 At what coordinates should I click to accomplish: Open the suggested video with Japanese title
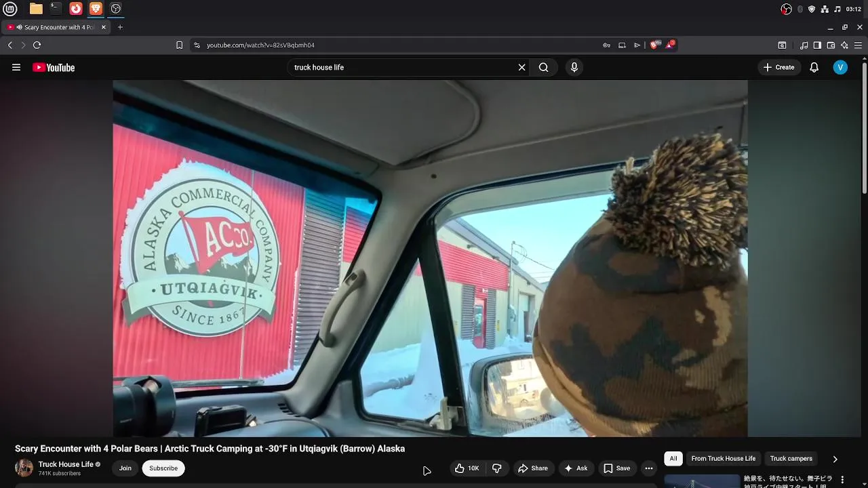[788, 480]
